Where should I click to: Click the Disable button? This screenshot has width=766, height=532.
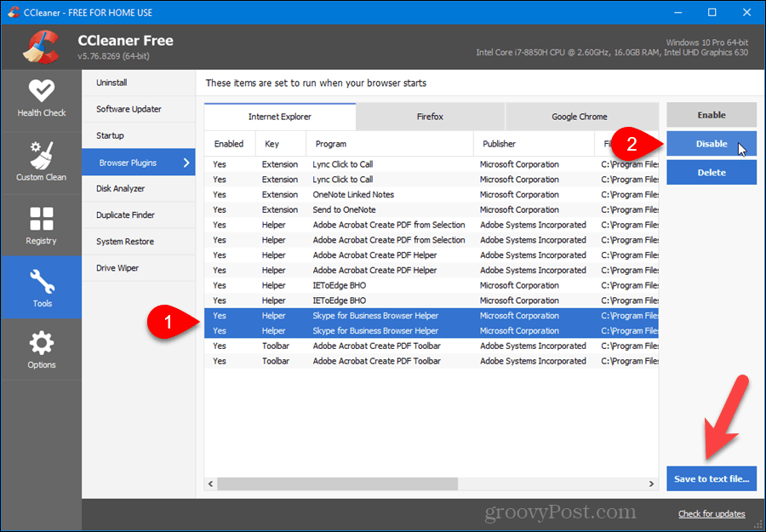tap(712, 144)
